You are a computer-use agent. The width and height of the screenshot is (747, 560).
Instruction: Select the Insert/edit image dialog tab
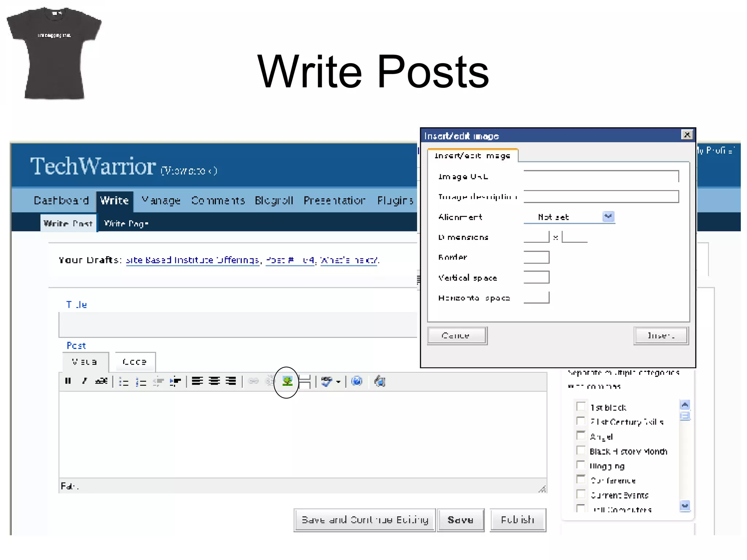coord(472,156)
